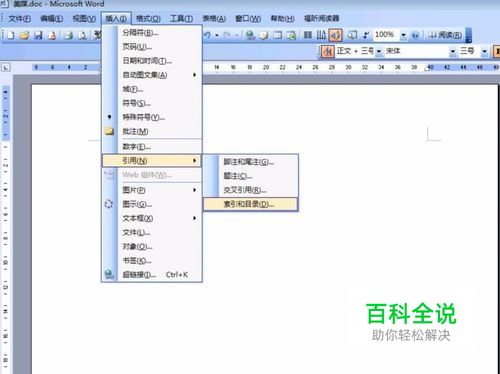Open the undo history dropdown arrow
This screenshot has height=374, width=500.
[x=217, y=35]
